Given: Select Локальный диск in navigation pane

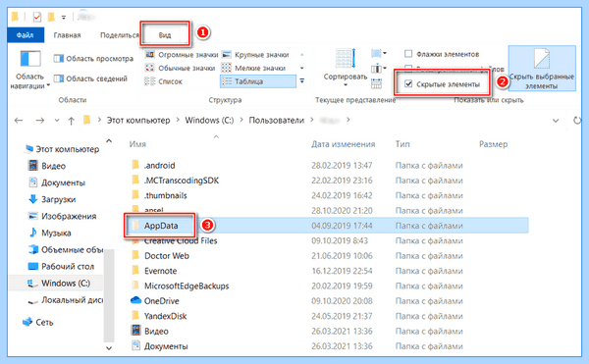Looking at the screenshot, I should [x=66, y=300].
